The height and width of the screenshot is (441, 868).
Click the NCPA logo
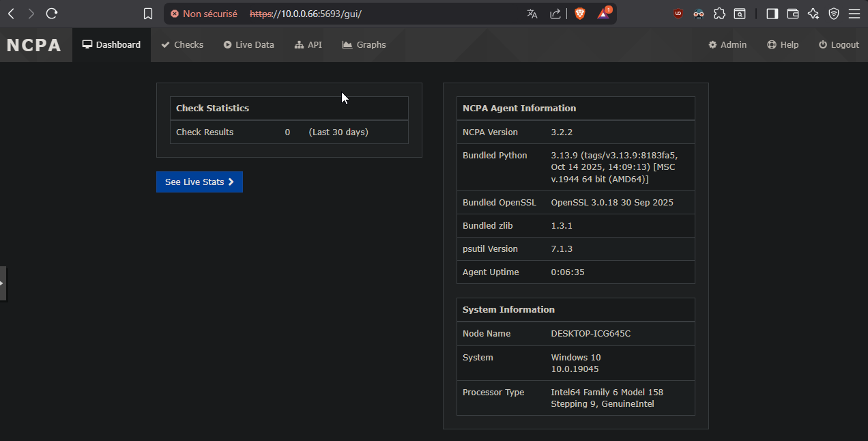(34, 46)
